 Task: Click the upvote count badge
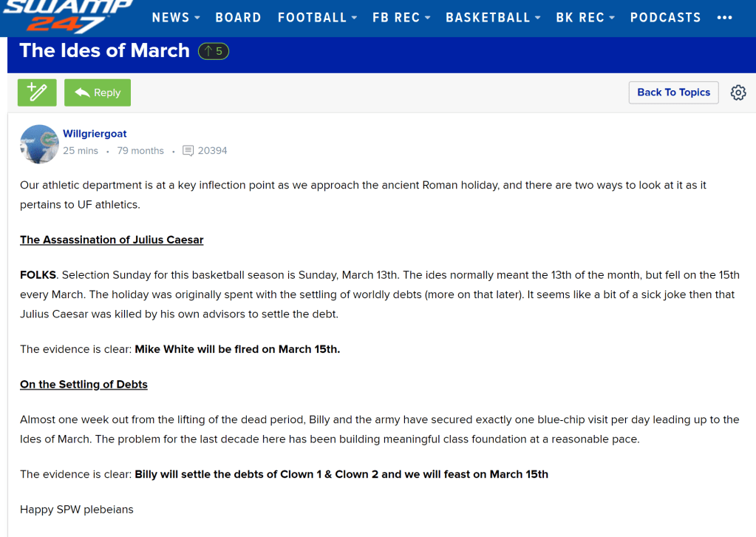(x=214, y=51)
